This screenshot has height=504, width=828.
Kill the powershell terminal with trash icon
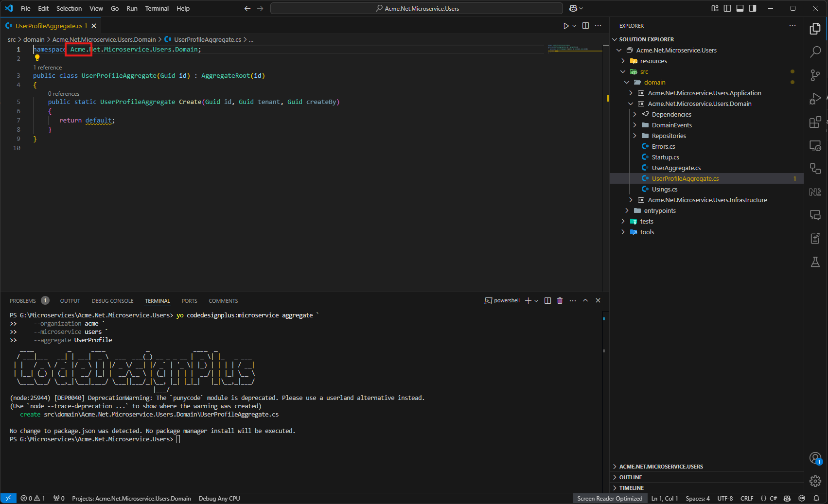pos(560,300)
